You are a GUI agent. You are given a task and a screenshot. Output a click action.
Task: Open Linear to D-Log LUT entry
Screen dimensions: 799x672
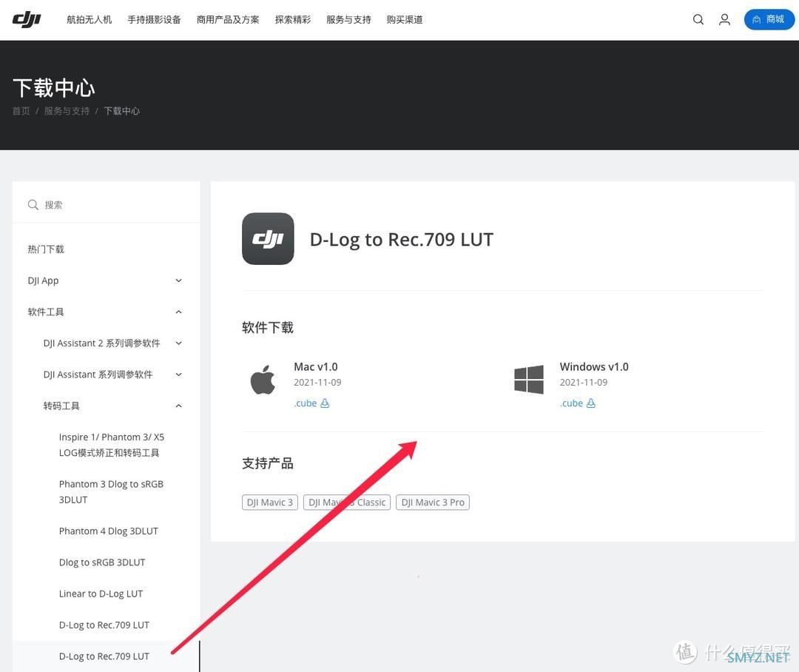click(101, 594)
